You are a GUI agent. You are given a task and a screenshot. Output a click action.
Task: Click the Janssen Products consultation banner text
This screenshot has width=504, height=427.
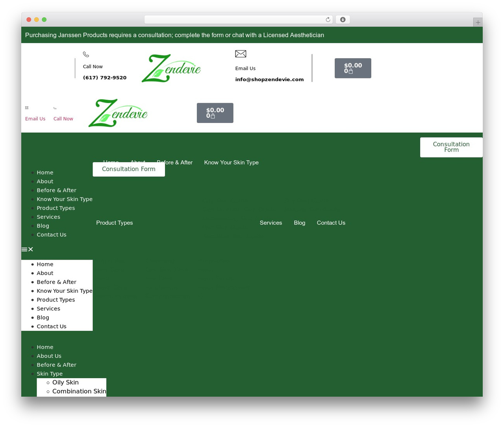pyautogui.click(x=174, y=35)
